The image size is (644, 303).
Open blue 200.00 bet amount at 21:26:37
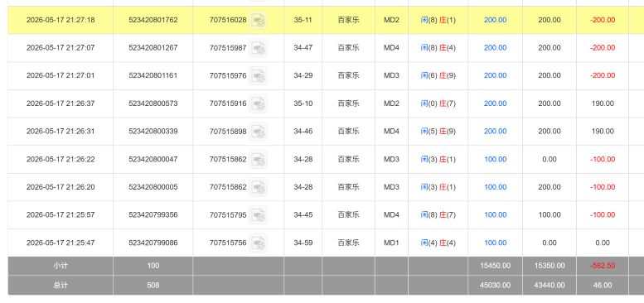(495, 103)
